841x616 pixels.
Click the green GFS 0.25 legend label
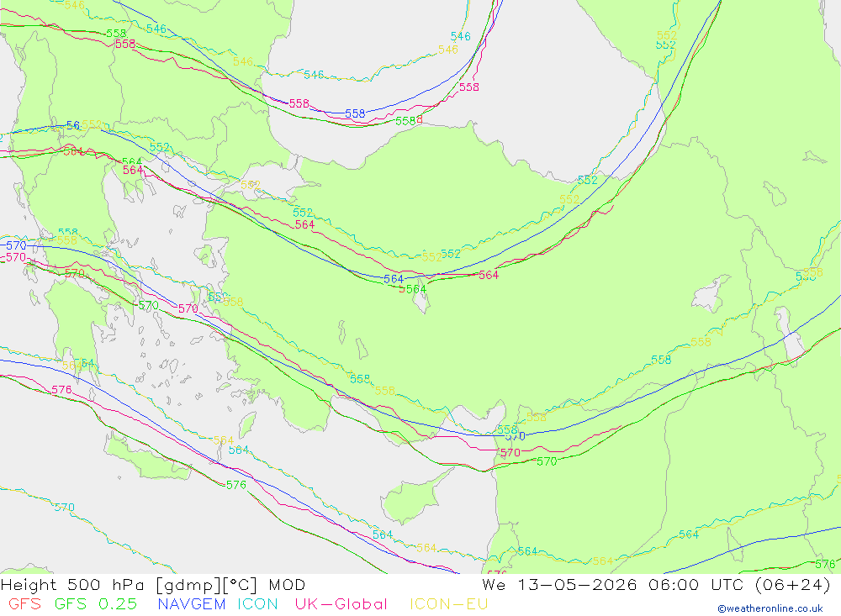(x=96, y=603)
